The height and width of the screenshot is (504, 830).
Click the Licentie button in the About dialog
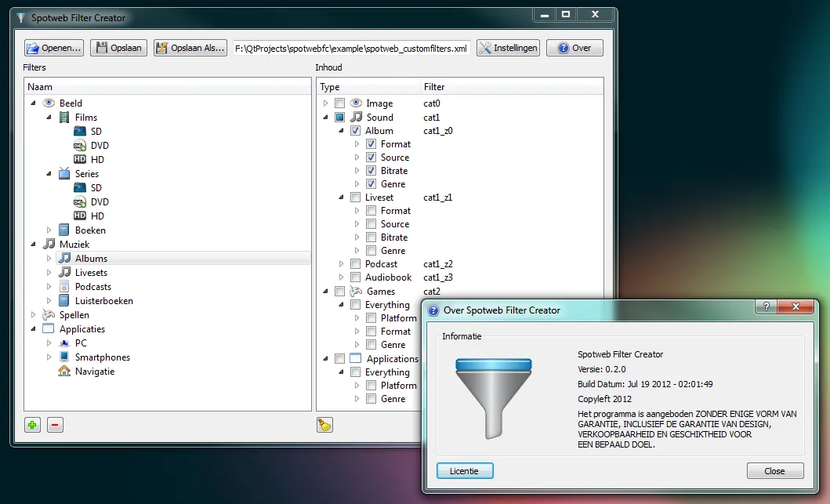pos(464,470)
